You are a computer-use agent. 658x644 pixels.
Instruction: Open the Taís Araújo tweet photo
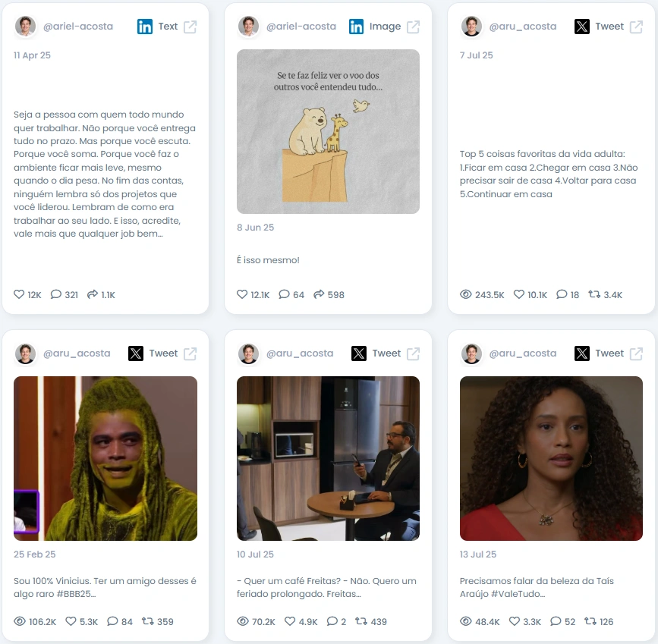pyautogui.click(x=551, y=458)
